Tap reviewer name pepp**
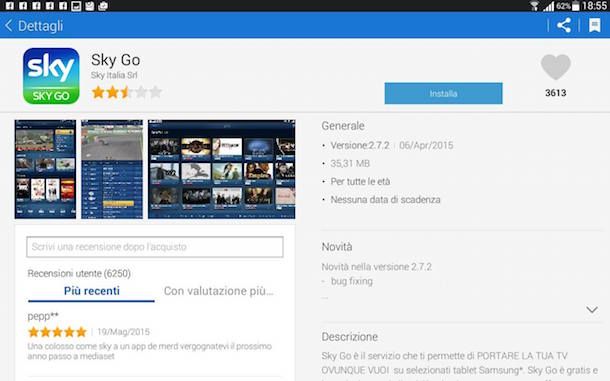Viewport: 610px width, 381px height. pos(43,316)
